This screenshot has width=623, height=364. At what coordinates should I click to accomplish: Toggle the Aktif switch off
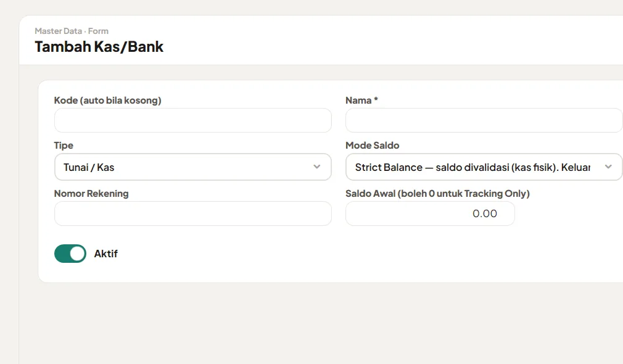point(70,254)
